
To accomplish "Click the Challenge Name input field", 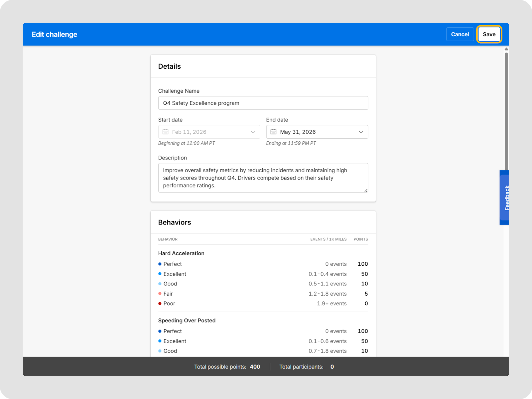I will pyautogui.click(x=263, y=103).
